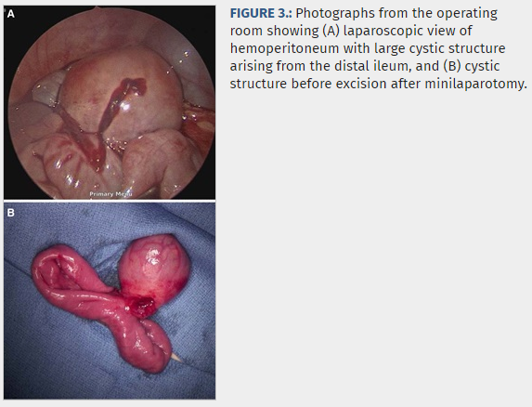Click the word "hemoperitoneum" in the caption

point(284,48)
